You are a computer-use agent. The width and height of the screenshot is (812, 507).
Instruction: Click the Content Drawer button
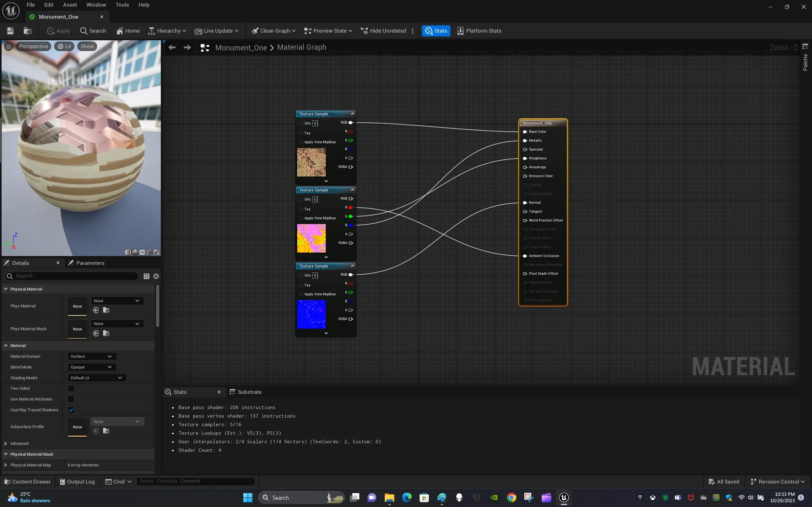[28, 482]
